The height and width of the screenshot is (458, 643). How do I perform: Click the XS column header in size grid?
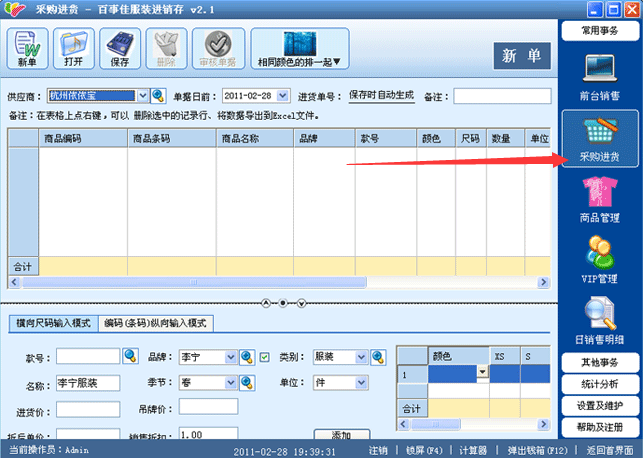(505, 356)
